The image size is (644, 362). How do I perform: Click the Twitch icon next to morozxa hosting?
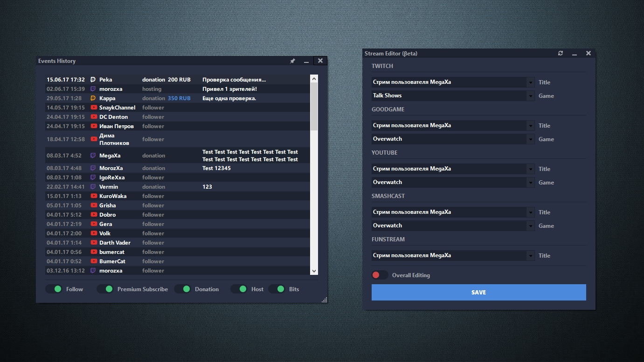(93, 89)
